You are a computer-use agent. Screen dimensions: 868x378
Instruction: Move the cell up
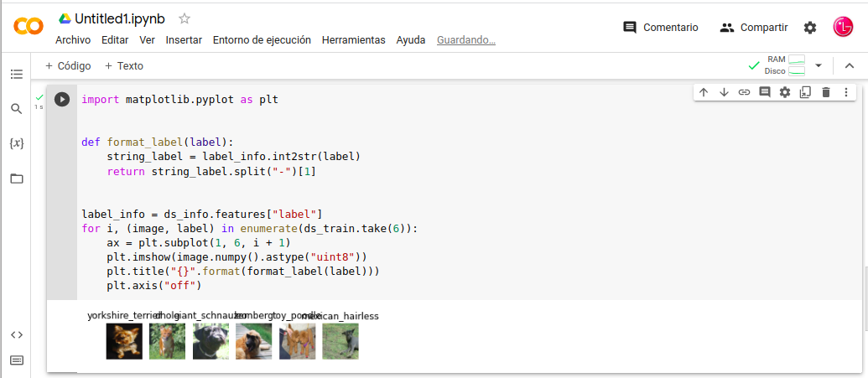click(704, 92)
